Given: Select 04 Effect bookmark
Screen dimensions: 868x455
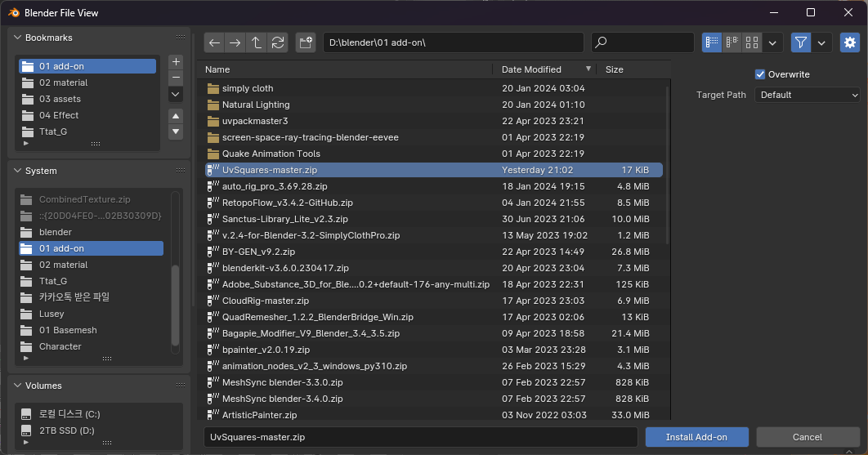Looking at the screenshot, I should click(x=87, y=115).
